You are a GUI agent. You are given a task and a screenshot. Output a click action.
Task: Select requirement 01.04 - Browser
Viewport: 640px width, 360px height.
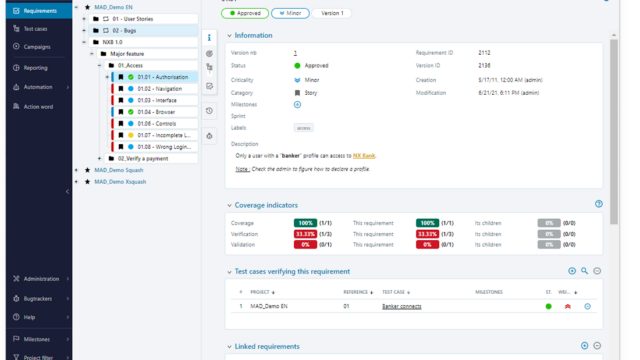(155, 112)
